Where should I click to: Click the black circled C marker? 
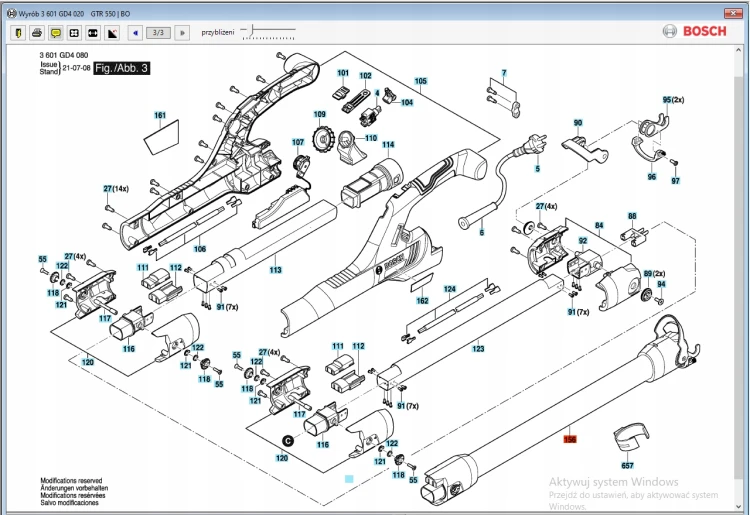[x=287, y=440]
